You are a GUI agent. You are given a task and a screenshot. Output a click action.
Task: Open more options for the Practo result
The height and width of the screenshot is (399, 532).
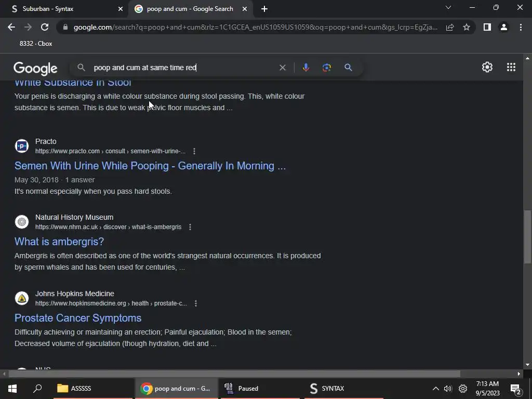[x=194, y=151]
